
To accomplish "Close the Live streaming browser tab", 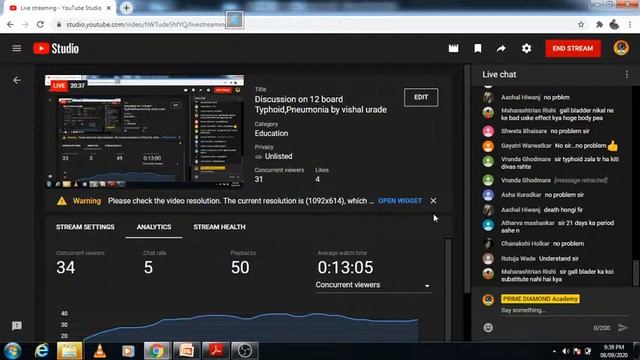I will point(109,8).
